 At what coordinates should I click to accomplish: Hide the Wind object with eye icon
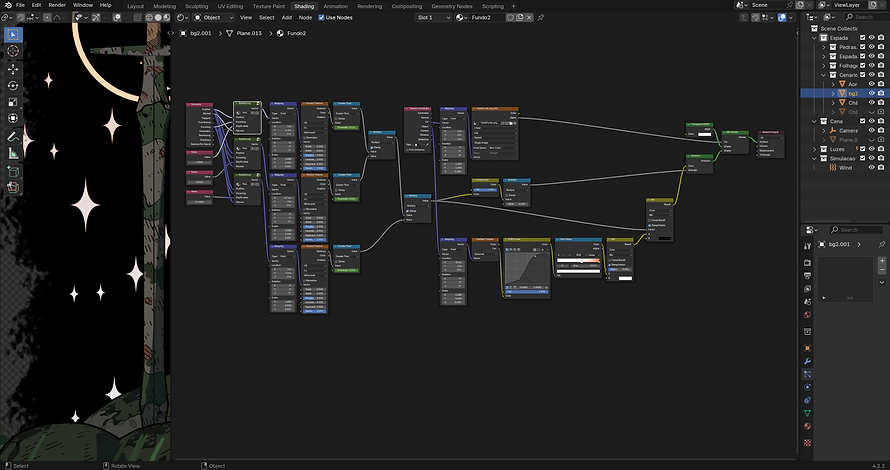tap(872, 167)
